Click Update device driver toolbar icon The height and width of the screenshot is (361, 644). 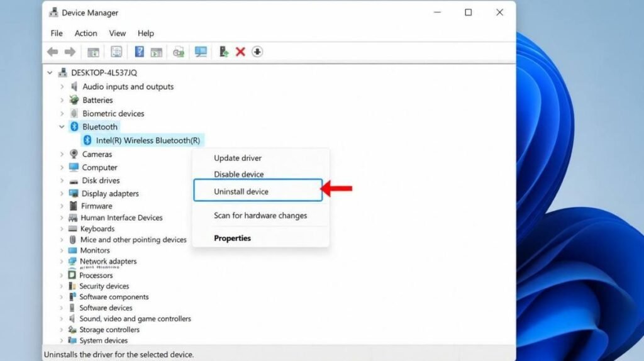(x=223, y=52)
